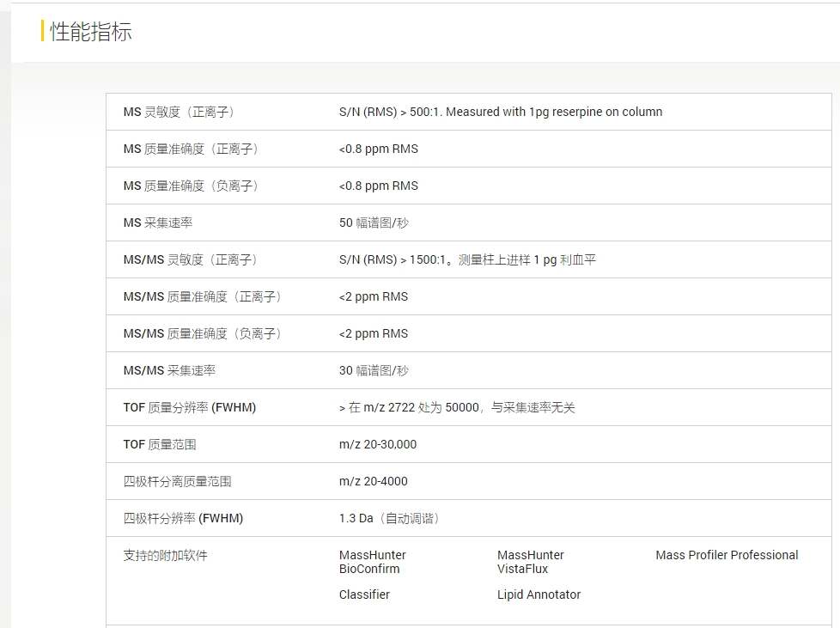Screen dimensions: 840x628
Task: Open MassHunter BioConfirm software entry
Action: (372, 562)
